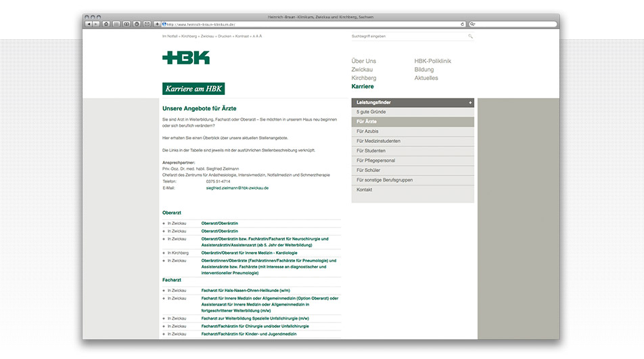
Task: Click the history clock icon in toolbar
Action: click(137, 24)
